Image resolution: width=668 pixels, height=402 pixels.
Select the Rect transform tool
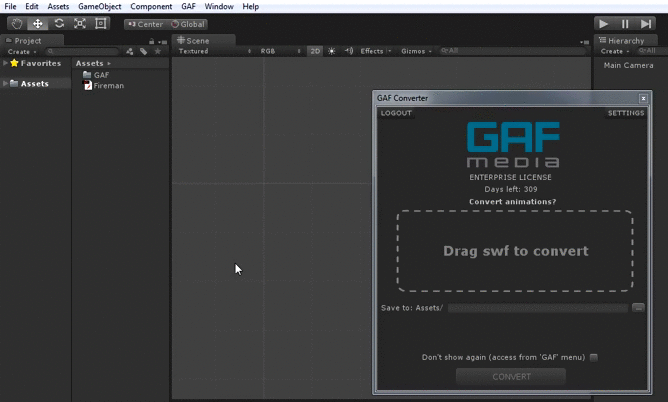[101, 23]
